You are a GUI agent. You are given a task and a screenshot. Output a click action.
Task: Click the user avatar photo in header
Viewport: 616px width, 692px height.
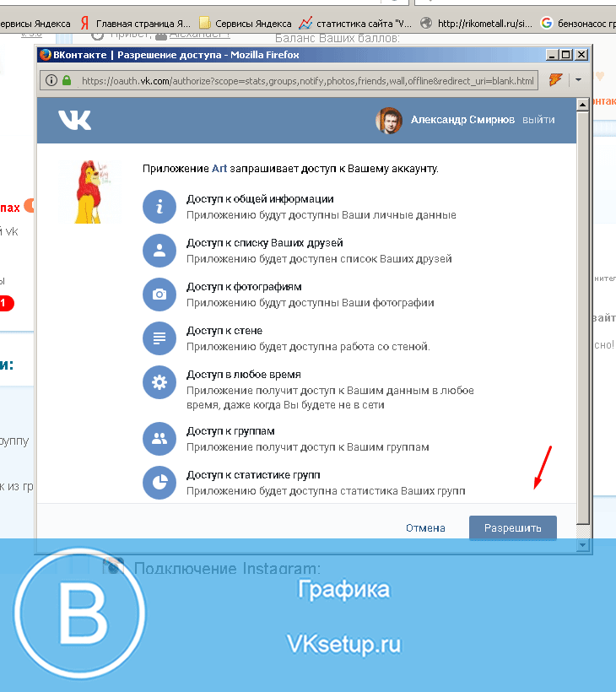tap(389, 120)
